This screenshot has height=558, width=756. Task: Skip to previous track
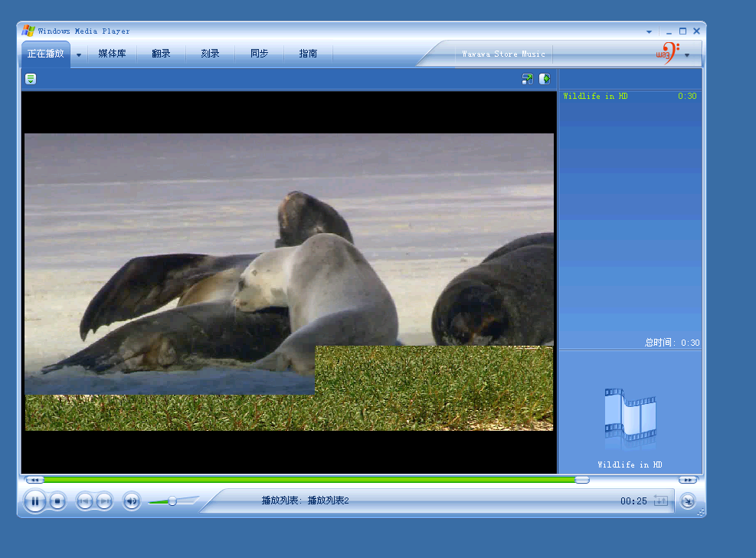point(84,501)
